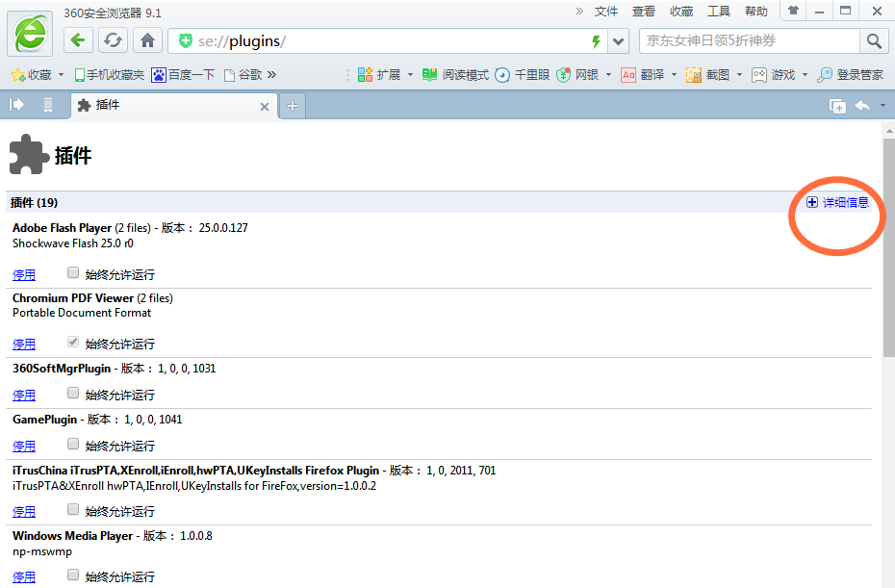Open 百度一下 bookmark
The image size is (895, 588).
pos(183,75)
